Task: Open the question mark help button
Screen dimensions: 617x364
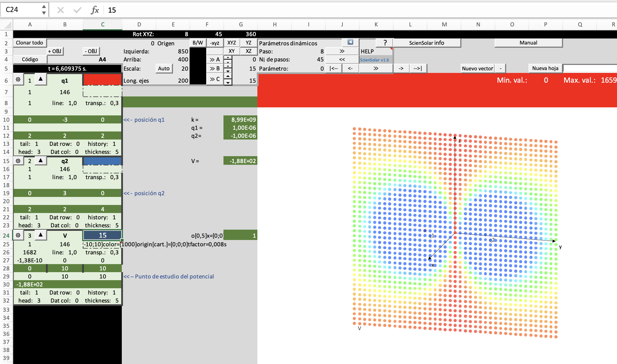Action: pos(385,43)
